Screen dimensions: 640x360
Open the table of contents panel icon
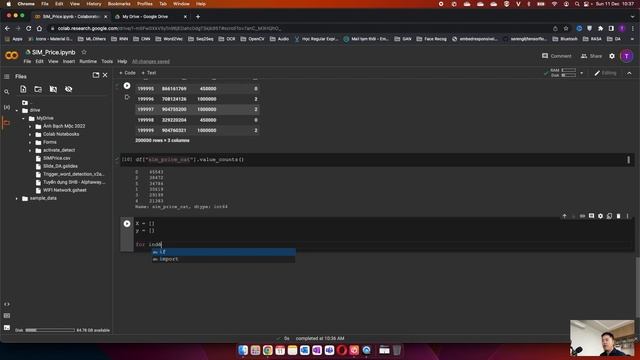pyautogui.click(x=7, y=76)
